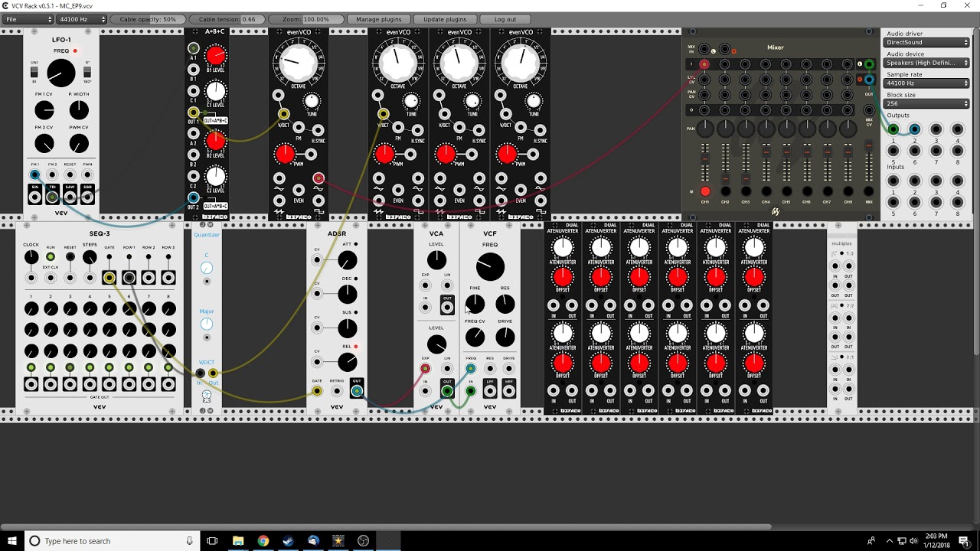Open the Windows Start menu
The width and height of the screenshot is (980, 551).
(12, 541)
